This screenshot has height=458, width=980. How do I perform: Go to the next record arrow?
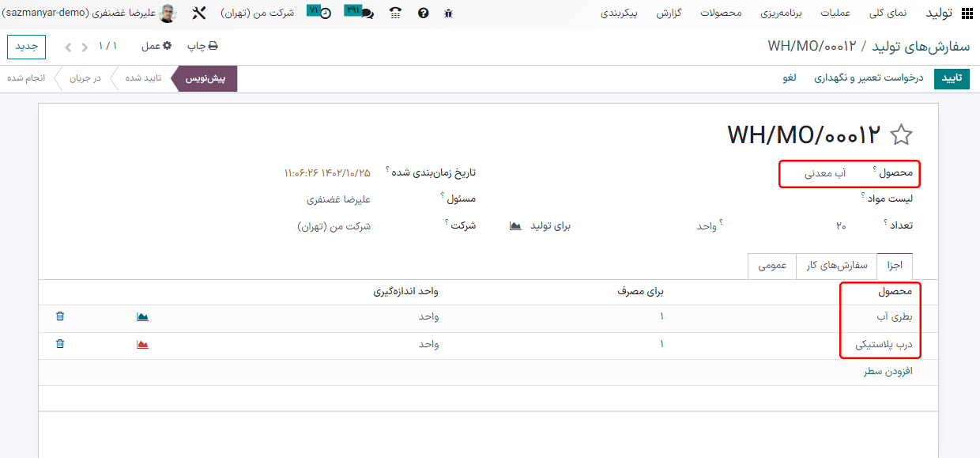(x=68, y=47)
